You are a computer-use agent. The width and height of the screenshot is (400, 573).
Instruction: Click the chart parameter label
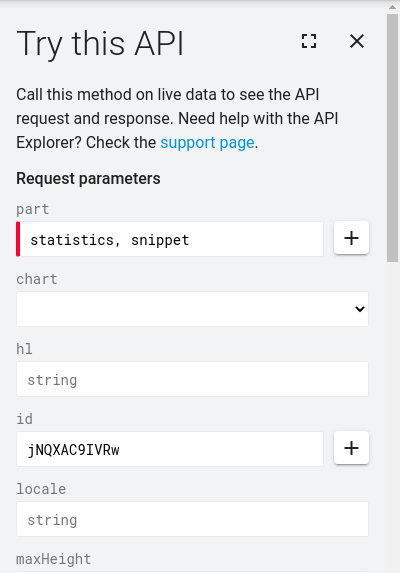tap(37, 279)
